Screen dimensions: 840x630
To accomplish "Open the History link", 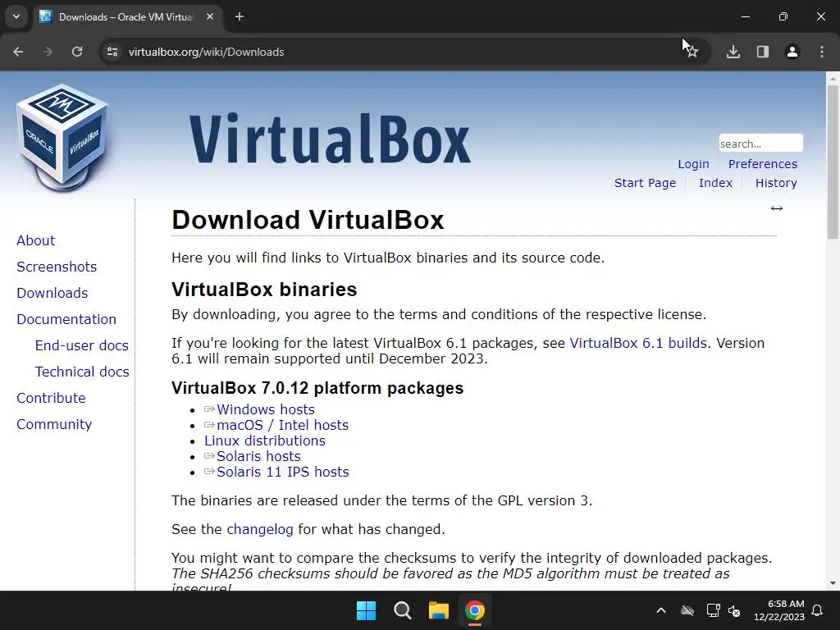I will (776, 183).
